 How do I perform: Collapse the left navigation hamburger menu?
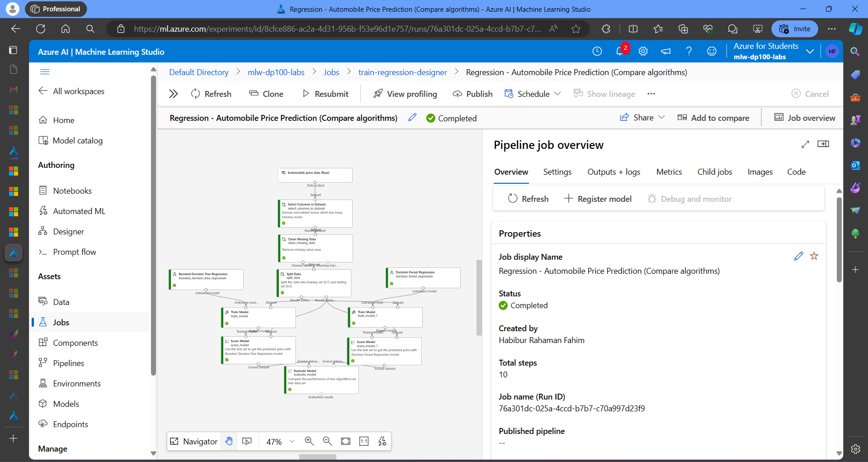pos(45,71)
